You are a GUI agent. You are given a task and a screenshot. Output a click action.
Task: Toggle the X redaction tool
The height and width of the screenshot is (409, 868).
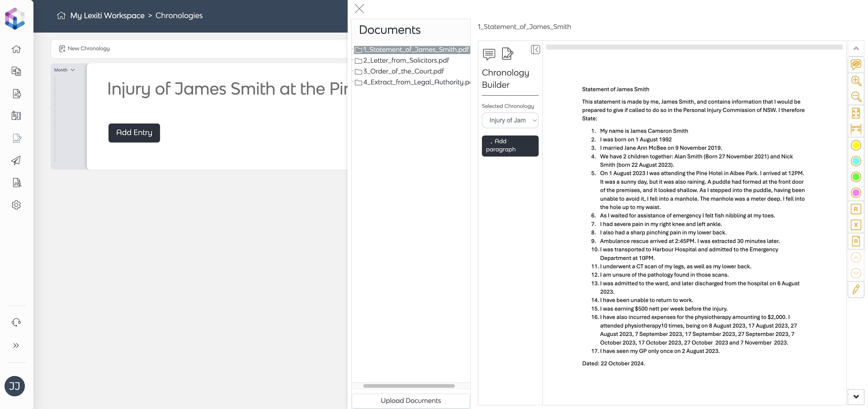pos(856,225)
